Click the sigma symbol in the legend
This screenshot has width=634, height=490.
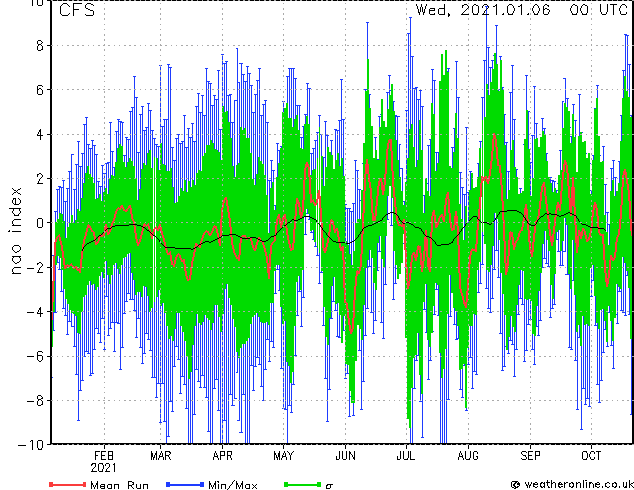(329, 486)
